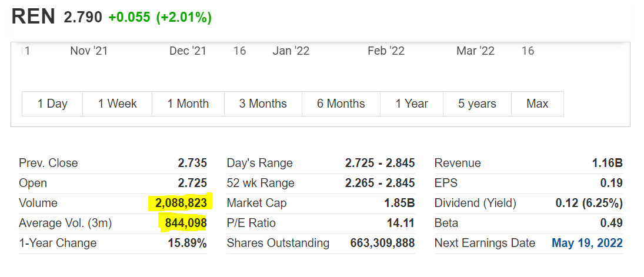The height and width of the screenshot is (277, 644).
Task: Set chart range to 3 Months
Action: tap(263, 104)
